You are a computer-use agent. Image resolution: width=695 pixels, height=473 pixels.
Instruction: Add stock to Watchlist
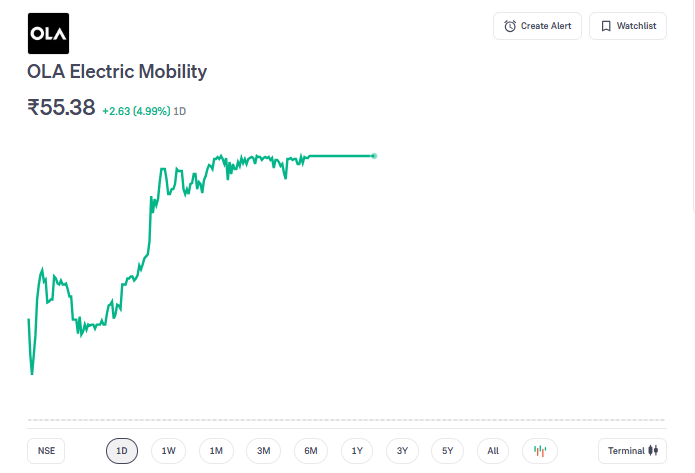pos(627,26)
